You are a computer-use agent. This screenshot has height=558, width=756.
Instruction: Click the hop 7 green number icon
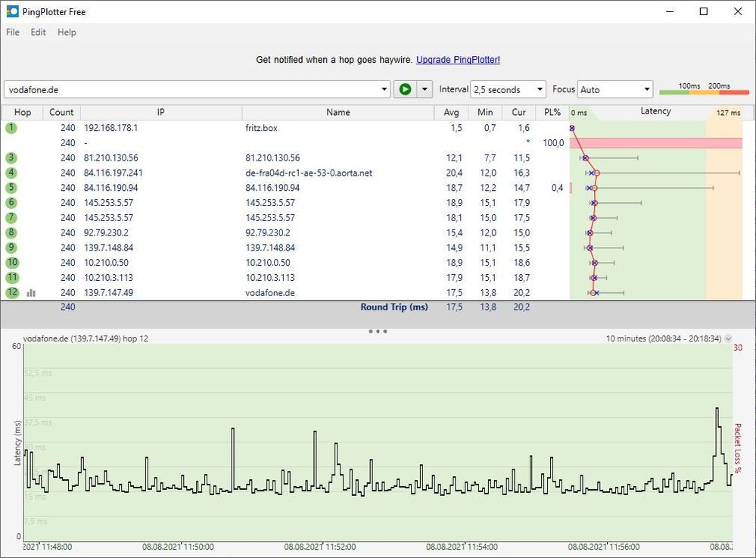coord(11,217)
